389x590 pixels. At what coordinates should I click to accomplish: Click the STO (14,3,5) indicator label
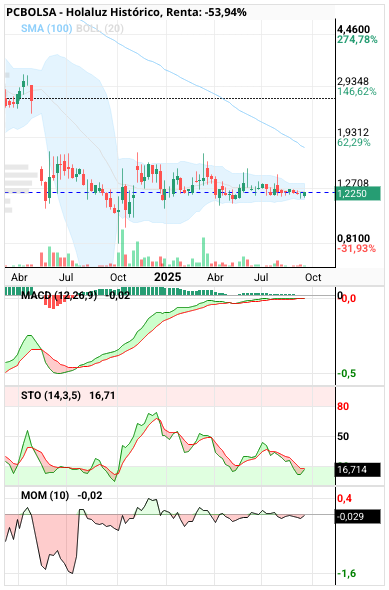(x=51, y=396)
